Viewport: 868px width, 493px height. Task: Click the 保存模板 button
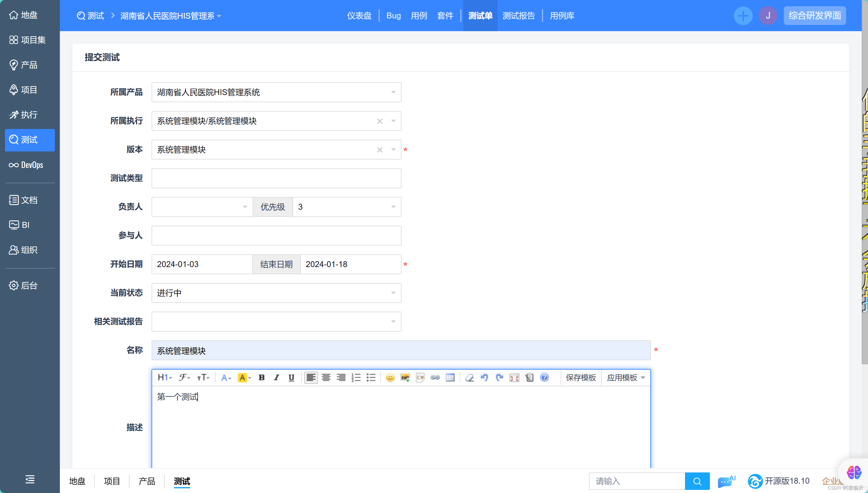(x=581, y=377)
